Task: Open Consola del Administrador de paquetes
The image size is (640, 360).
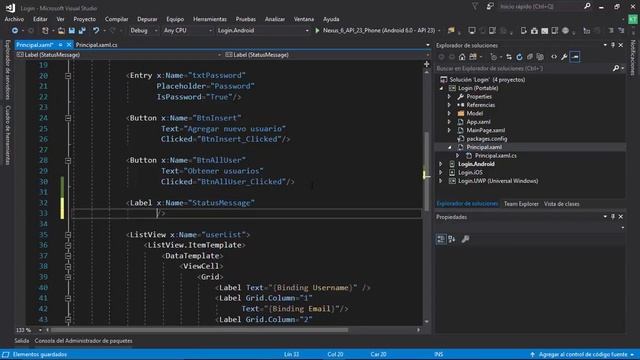Action: (x=83, y=341)
